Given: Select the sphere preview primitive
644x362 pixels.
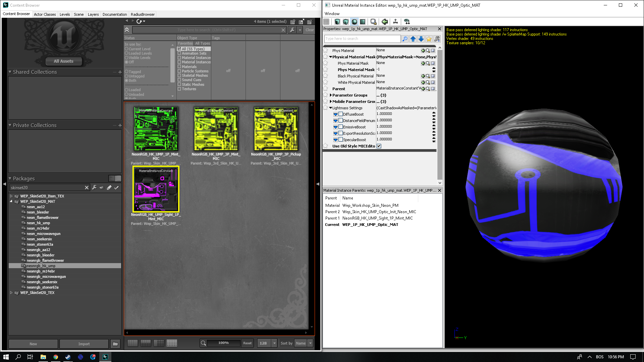Looking at the screenshot, I should pyautogui.click(x=354, y=22).
